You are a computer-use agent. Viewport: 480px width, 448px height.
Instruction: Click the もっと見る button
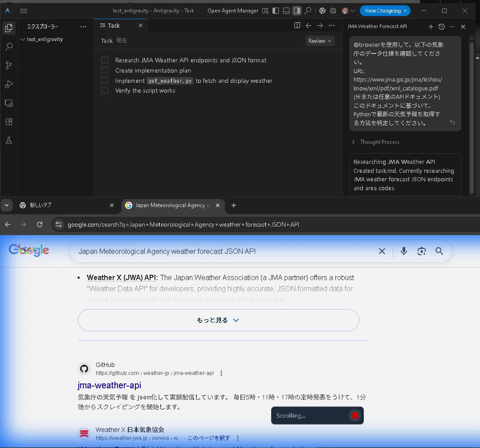pos(218,320)
